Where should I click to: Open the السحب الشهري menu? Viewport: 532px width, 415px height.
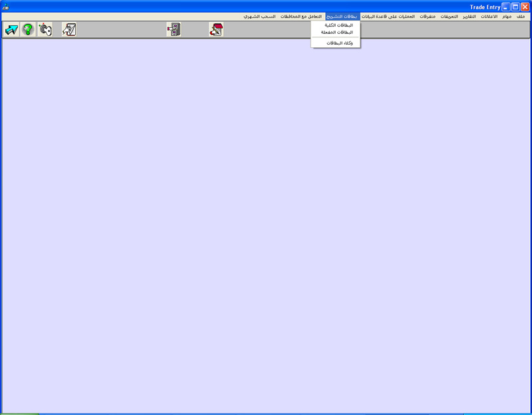point(259,15)
